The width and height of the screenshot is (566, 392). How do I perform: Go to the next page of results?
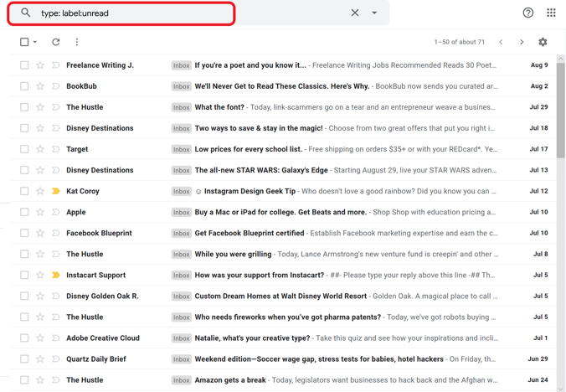[x=522, y=42]
